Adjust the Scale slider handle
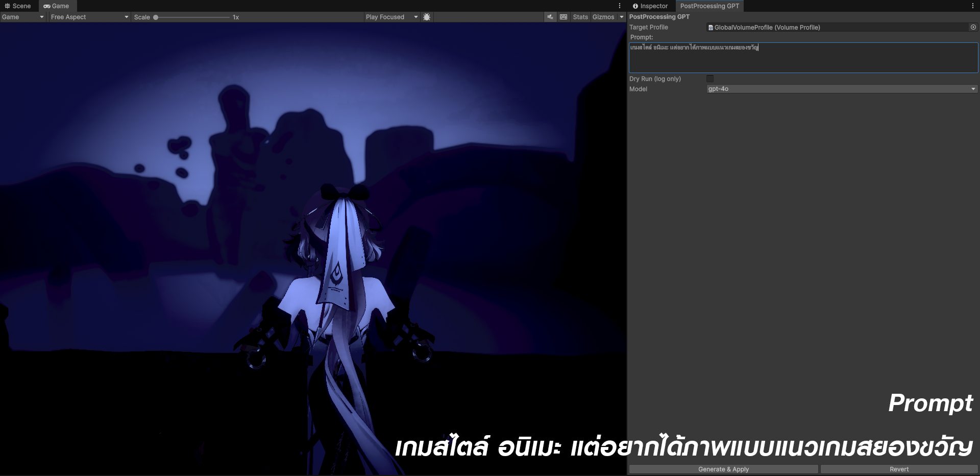This screenshot has width=980, height=476. 156,17
